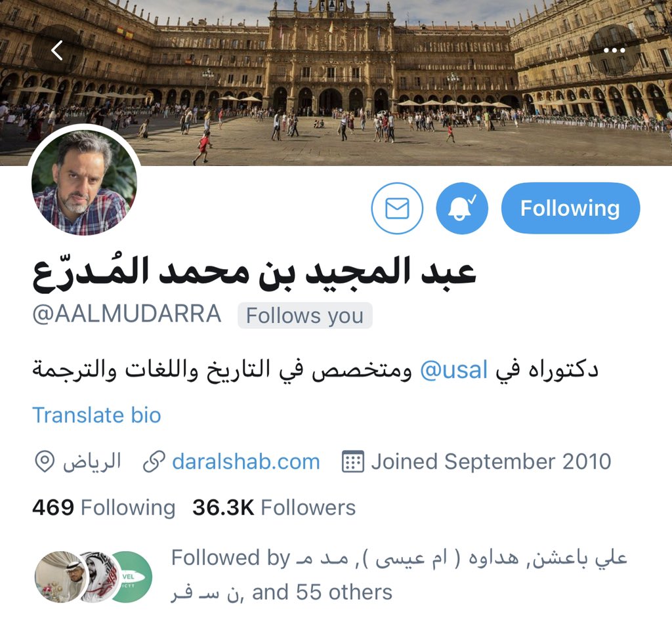Screen dimensions: 672x626
Task: Select the @AALMUDARRA username handle
Action: (x=127, y=314)
